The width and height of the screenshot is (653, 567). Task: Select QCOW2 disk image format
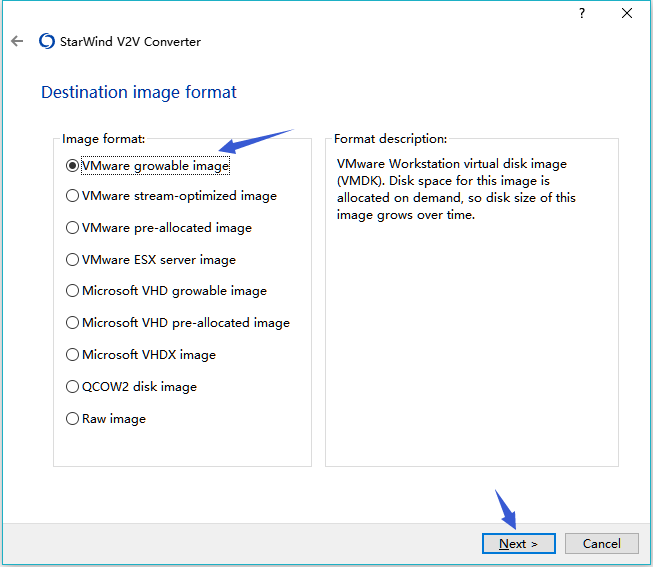[x=131, y=387]
